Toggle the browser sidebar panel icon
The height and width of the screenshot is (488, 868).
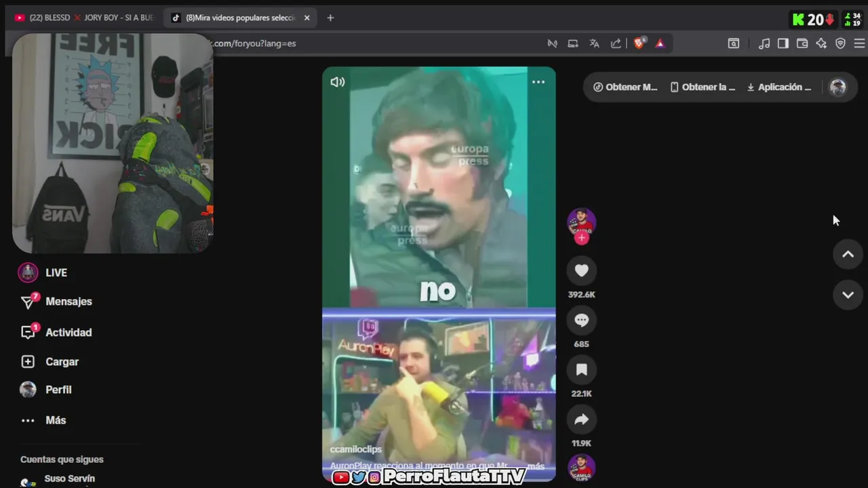tap(783, 43)
